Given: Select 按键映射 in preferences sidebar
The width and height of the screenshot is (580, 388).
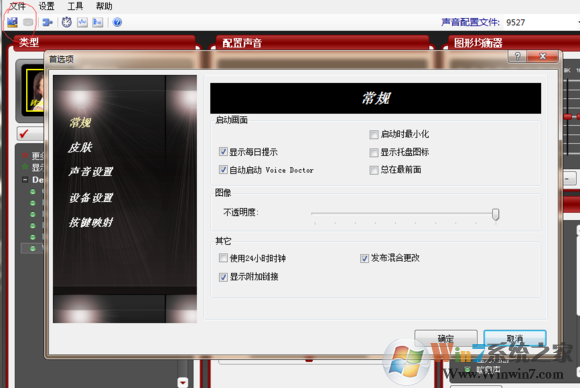Looking at the screenshot, I should [x=91, y=222].
